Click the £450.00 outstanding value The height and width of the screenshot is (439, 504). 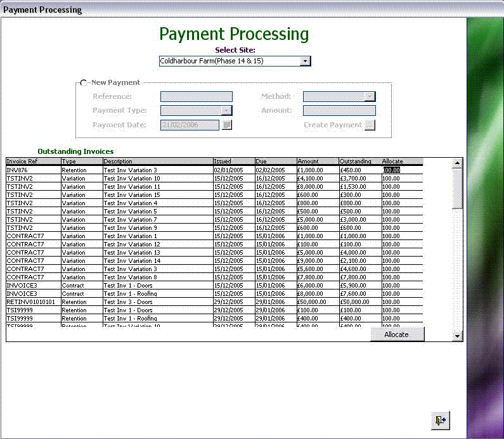click(x=351, y=170)
